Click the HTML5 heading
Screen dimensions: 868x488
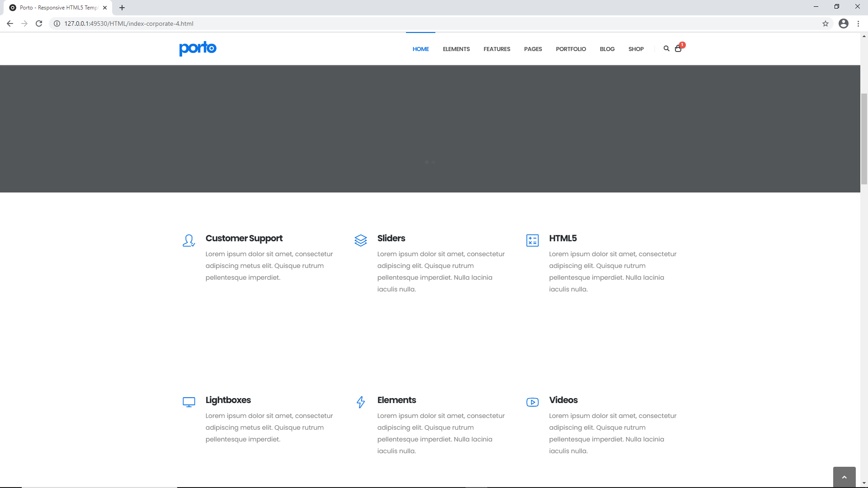[562, 238]
